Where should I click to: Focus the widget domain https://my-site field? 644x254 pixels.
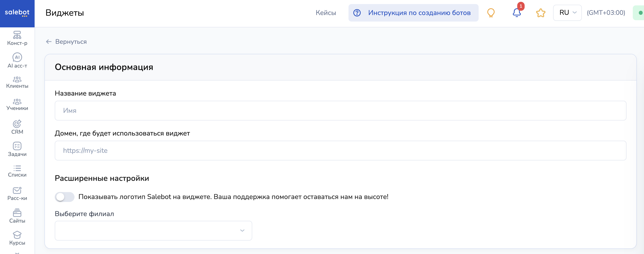pos(340,151)
